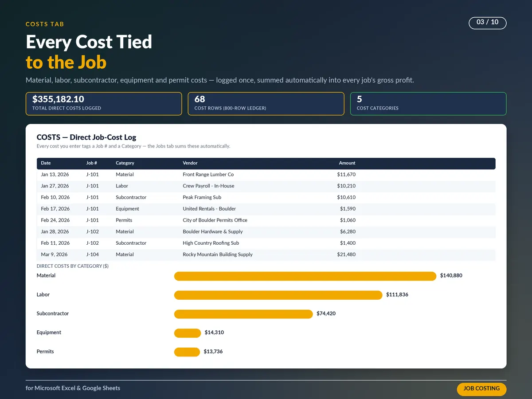Select the 68 cost rows card
Image resolution: width=532 pixels, height=399 pixels.
pyautogui.click(x=266, y=104)
